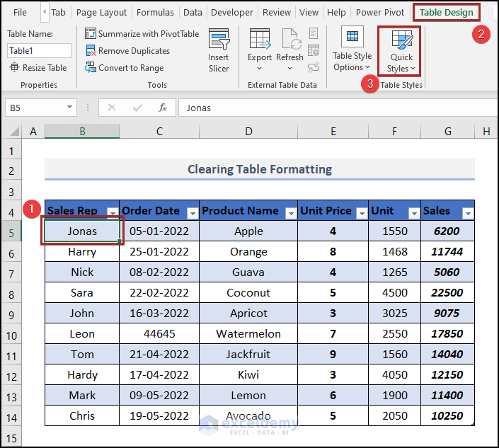Image resolution: width=499 pixels, height=448 pixels.
Task: Switch to the Formulas ribbon tab
Action: [155, 13]
